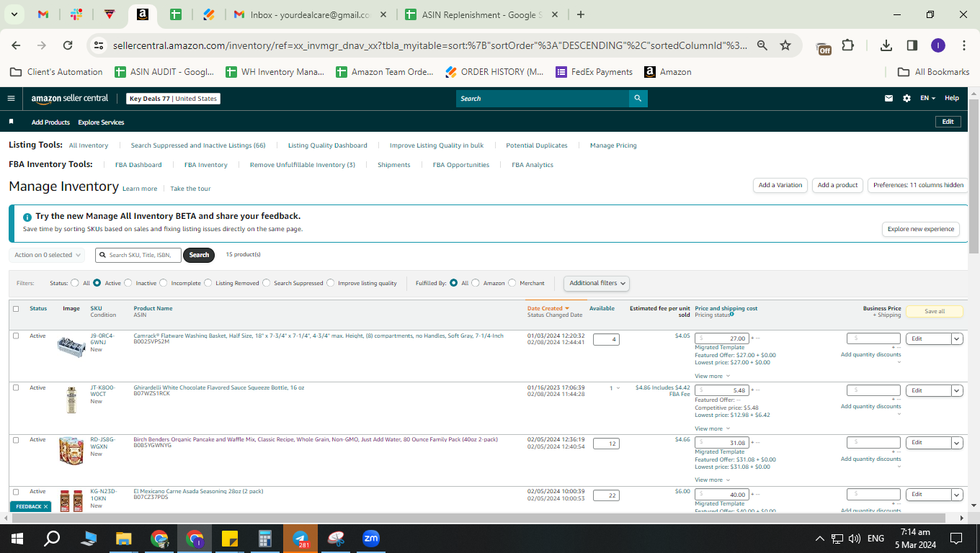Screen dimensions: 980x553
Task: Open Calculator from the taskbar
Action: click(265, 539)
